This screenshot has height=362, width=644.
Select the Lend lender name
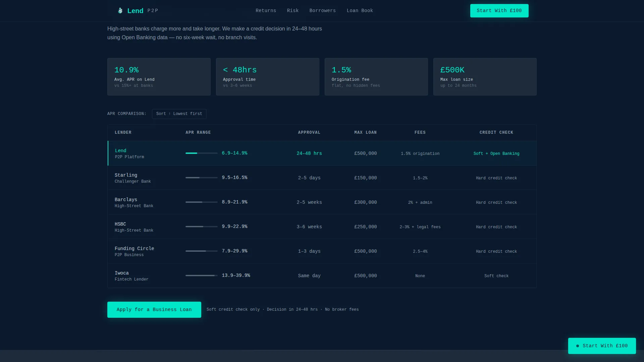121,151
